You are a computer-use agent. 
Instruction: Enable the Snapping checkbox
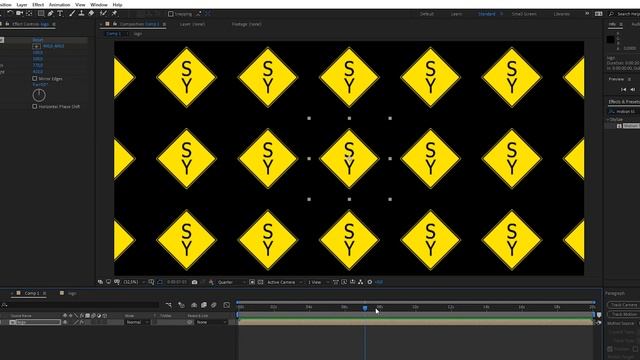pyautogui.click(x=171, y=14)
